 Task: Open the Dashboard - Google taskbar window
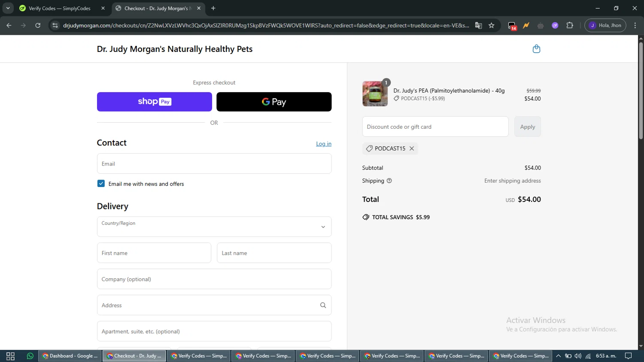70,356
